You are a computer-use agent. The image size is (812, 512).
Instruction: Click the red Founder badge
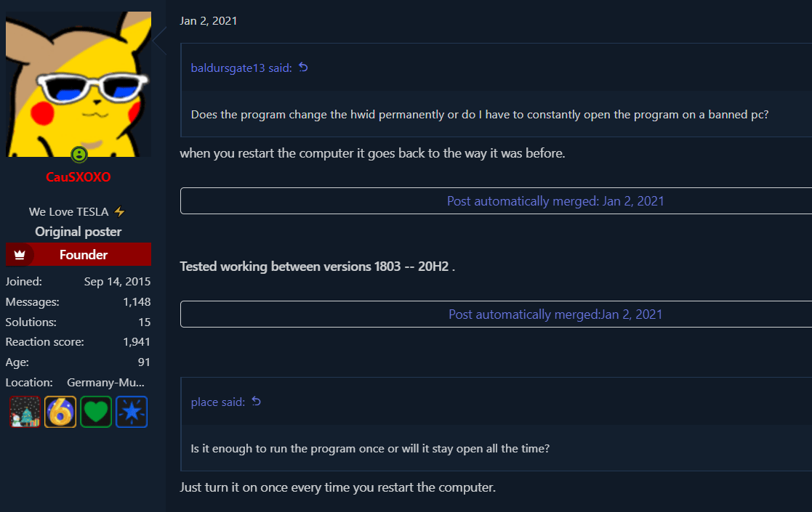tap(79, 254)
